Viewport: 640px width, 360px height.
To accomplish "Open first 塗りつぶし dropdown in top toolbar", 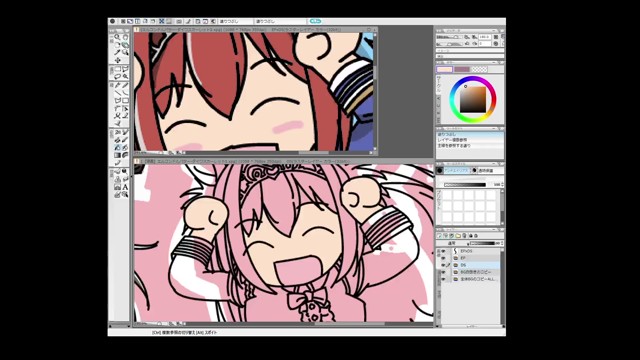I will (236, 21).
